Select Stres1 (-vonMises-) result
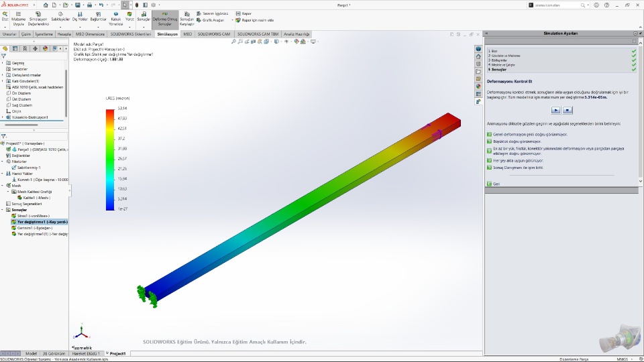Screen dimensions: 644x362 34,216
